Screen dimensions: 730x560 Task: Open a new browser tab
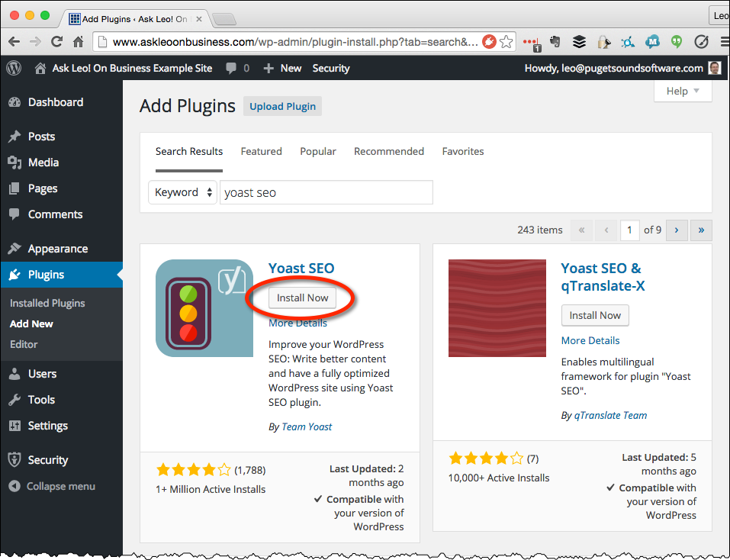coord(224,19)
